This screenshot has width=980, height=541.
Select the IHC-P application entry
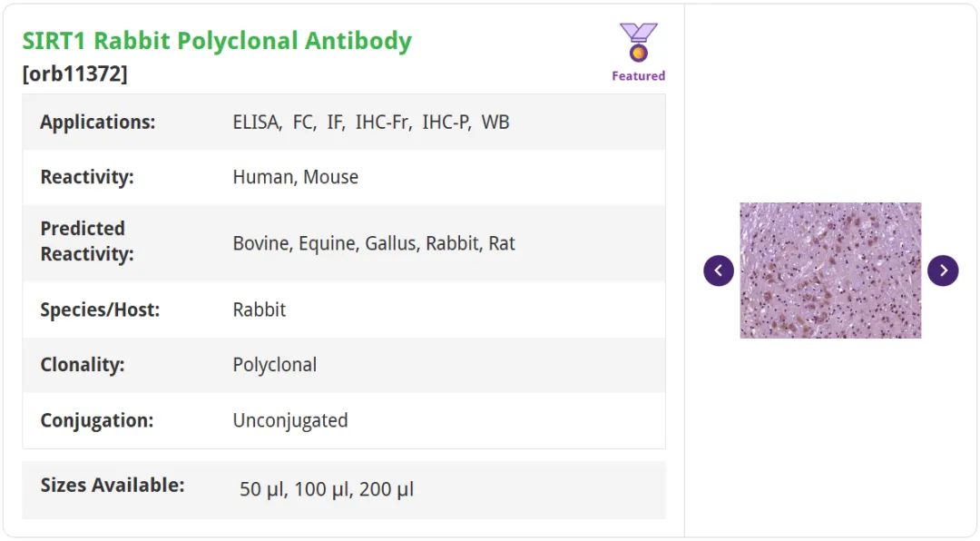tap(446, 122)
